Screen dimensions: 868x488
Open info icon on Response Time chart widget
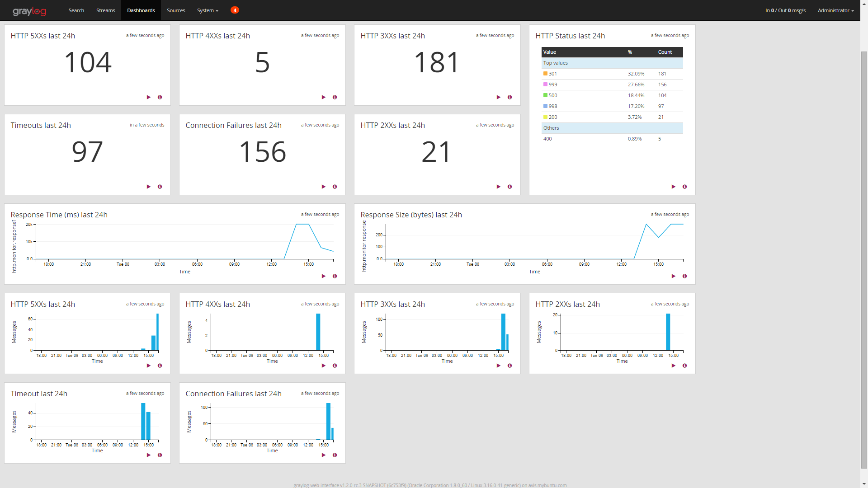click(x=335, y=276)
